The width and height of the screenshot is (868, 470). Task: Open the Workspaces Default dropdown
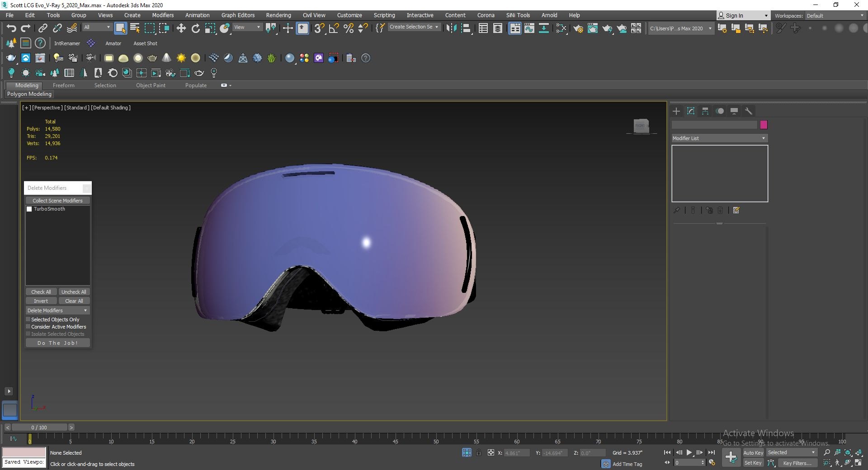pyautogui.click(x=835, y=16)
